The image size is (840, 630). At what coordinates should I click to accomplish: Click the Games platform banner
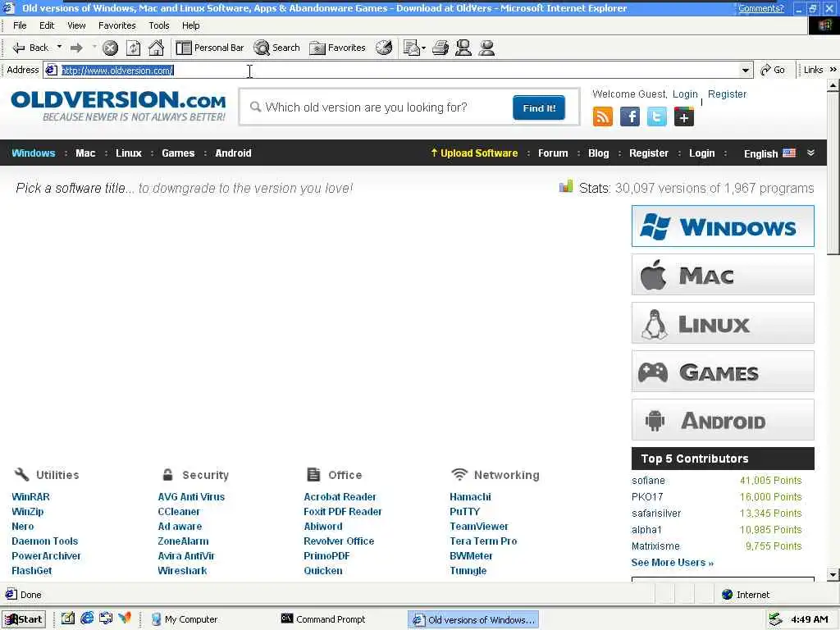[723, 372]
